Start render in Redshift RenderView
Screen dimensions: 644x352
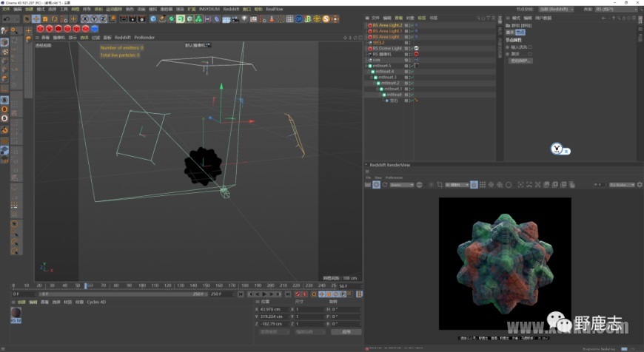(x=368, y=185)
